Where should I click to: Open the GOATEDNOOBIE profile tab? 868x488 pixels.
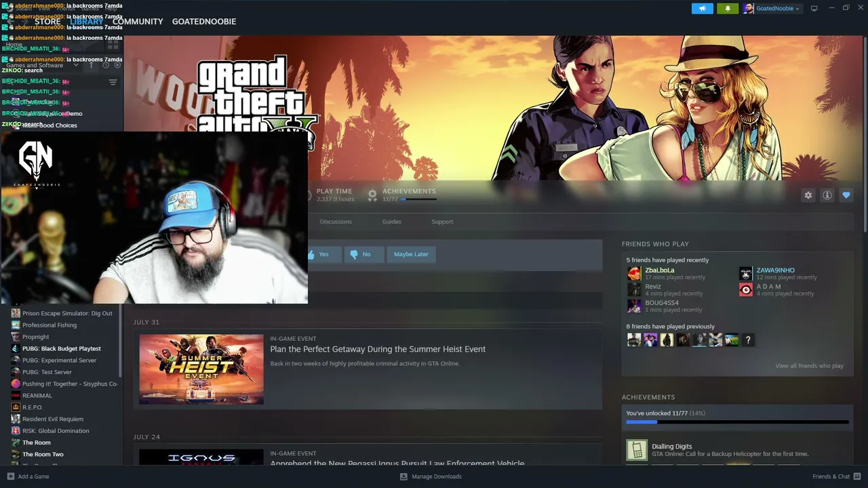[x=204, y=22]
